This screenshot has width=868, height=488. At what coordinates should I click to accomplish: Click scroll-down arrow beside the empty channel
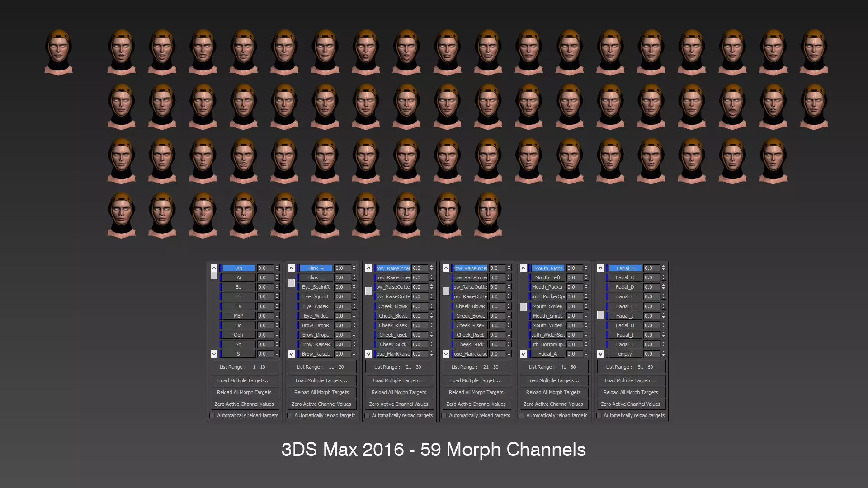pos(600,354)
